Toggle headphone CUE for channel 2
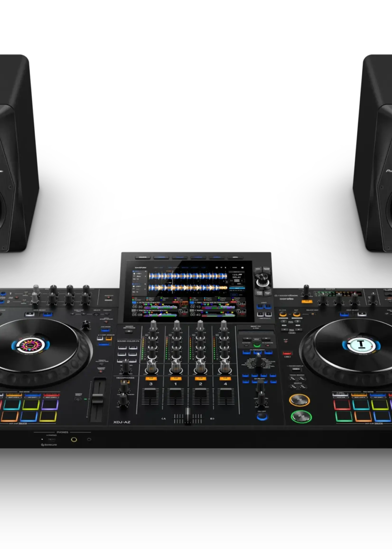The image size is (392, 549). click(x=201, y=378)
